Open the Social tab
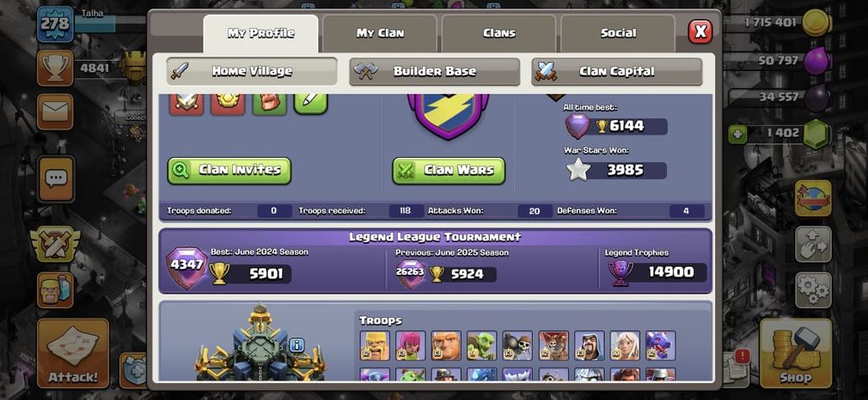 [x=618, y=33]
